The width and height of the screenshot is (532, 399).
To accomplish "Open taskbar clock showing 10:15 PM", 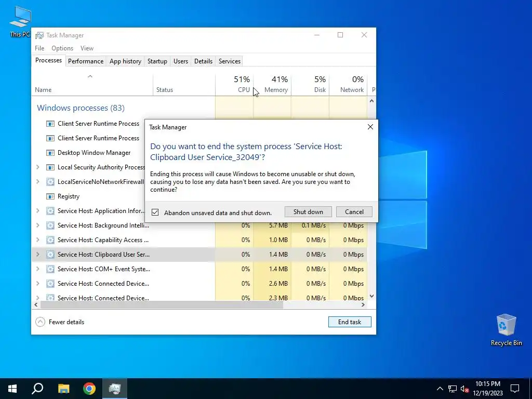I will (487, 389).
